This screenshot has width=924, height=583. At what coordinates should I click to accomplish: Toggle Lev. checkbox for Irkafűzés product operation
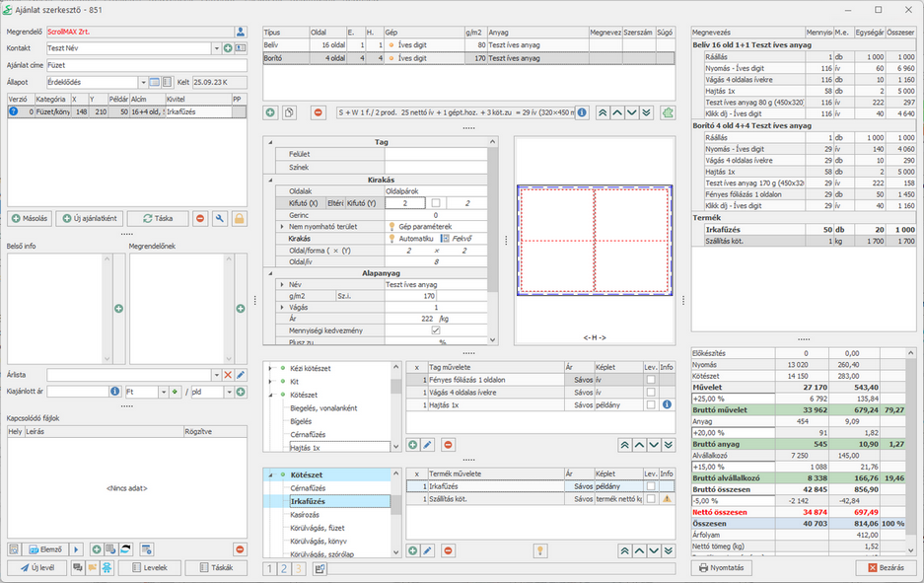click(650, 486)
